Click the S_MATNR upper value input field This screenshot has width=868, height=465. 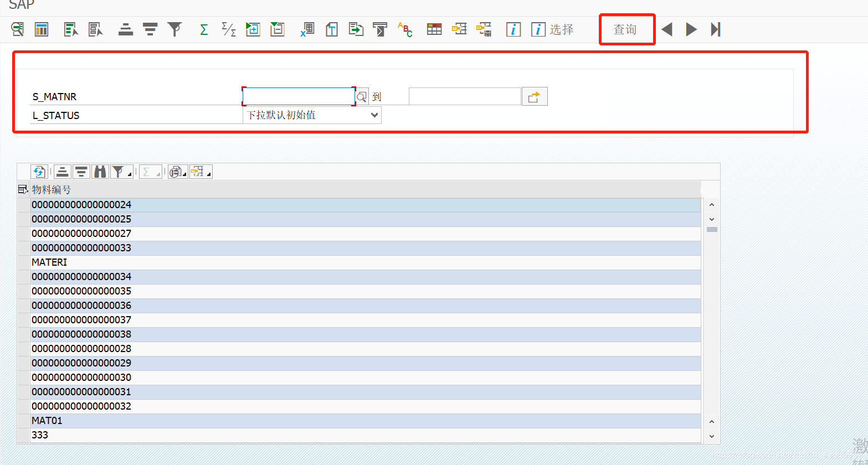(x=465, y=96)
